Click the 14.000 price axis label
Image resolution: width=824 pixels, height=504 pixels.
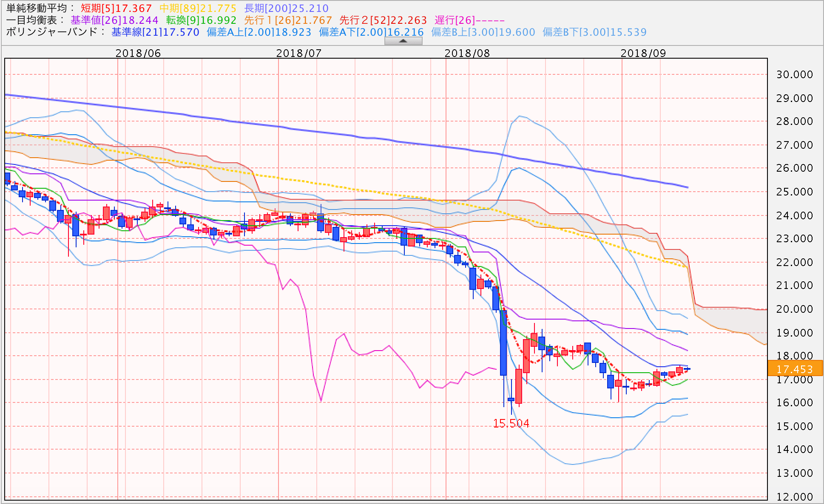[x=794, y=450]
